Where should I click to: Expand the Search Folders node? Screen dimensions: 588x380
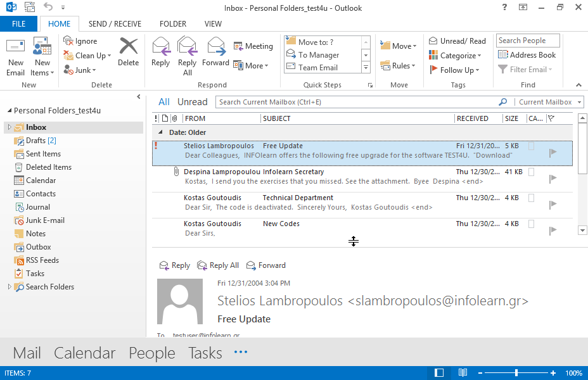10,287
